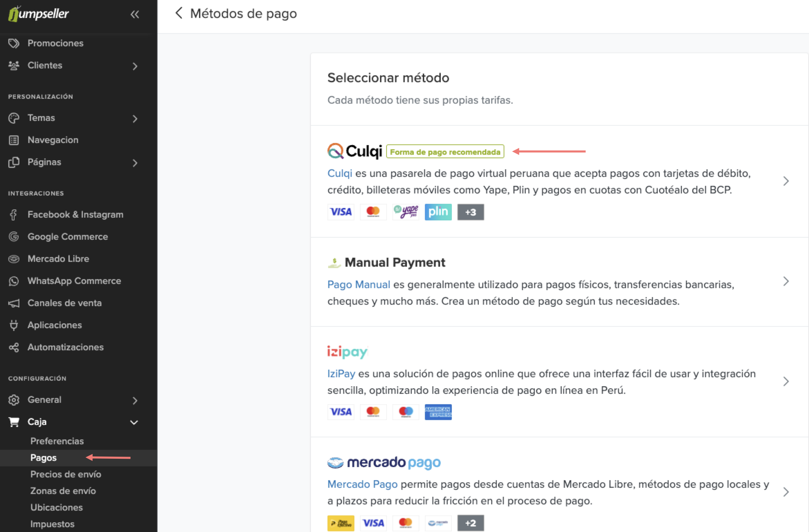Select Pagos menu item under Caja

coord(43,457)
